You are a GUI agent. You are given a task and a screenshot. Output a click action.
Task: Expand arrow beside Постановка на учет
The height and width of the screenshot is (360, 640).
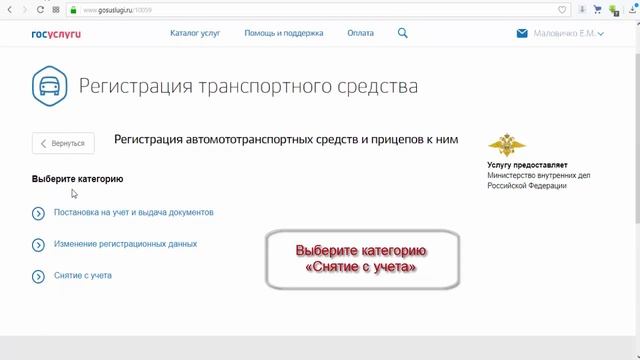(x=38, y=213)
